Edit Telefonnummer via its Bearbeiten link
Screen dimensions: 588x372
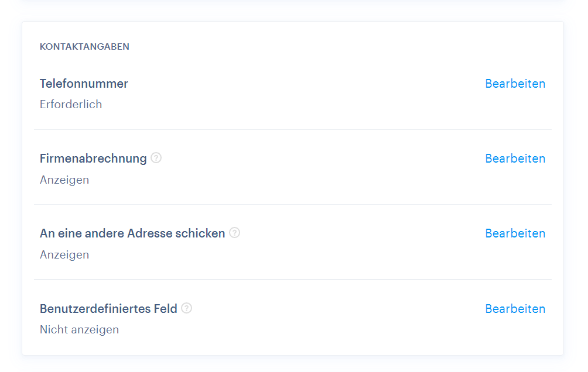pyautogui.click(x=515, y=84)
